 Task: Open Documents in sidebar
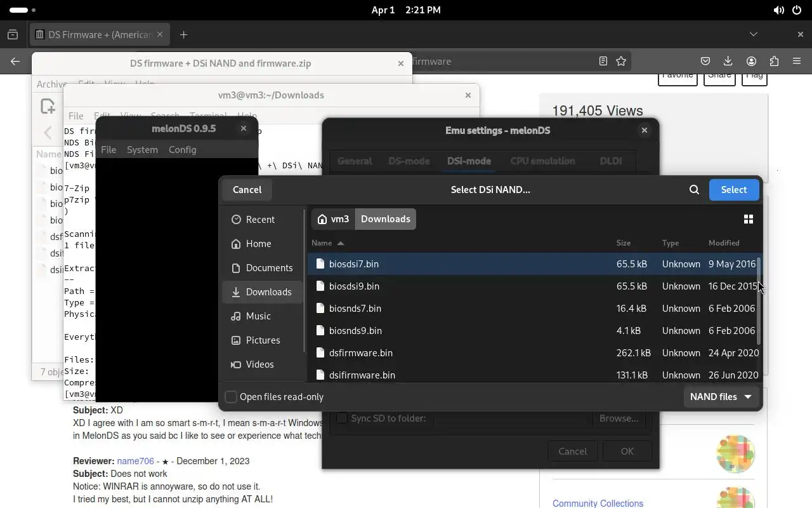[263, 267]
